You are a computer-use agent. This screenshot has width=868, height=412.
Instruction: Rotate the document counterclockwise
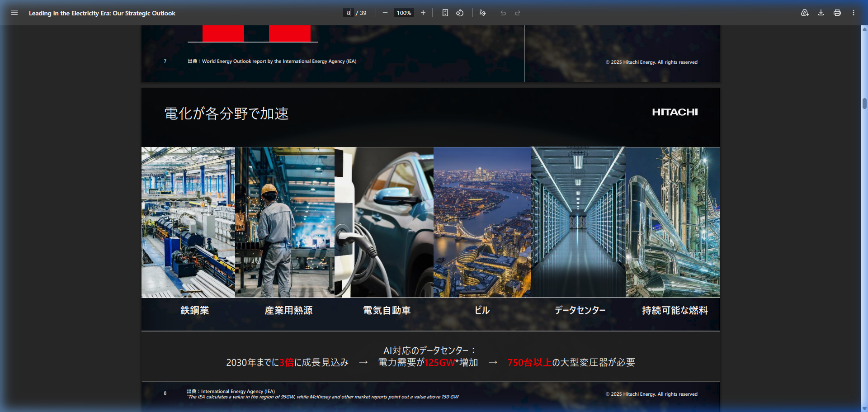point(460,13)
